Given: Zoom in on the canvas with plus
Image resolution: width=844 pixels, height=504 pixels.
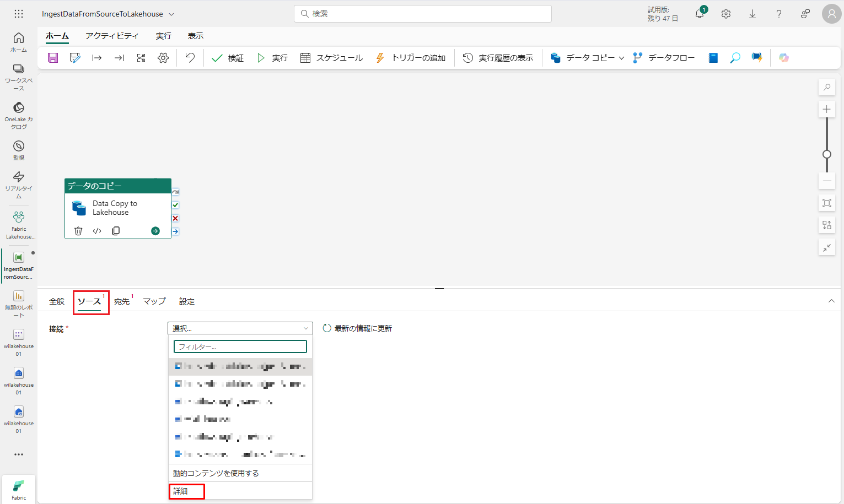Looking at the screenshot, I should point(827,109).
